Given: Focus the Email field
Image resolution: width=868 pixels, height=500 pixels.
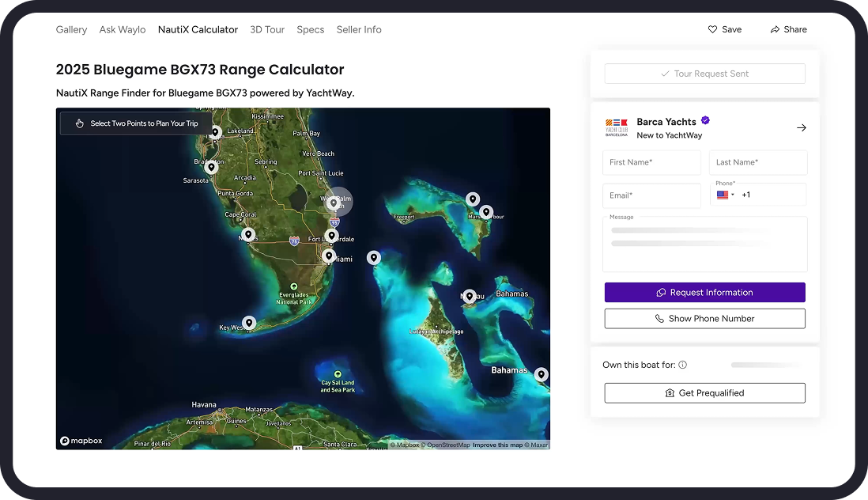Looking at the screenshot, I should 651,195.
